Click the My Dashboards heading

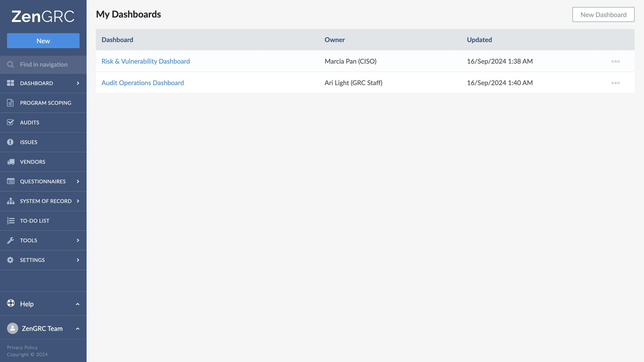tap(128, 14)
